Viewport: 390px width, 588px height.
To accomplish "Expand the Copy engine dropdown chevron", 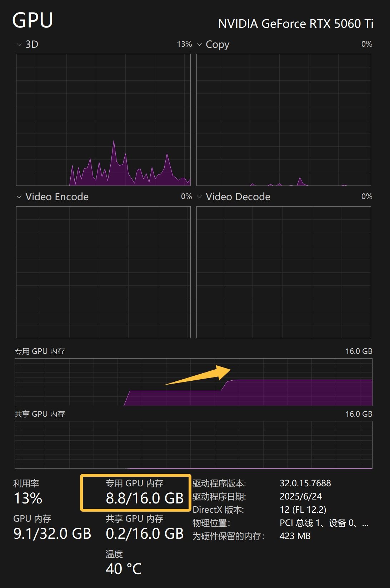I will [200, 45].
